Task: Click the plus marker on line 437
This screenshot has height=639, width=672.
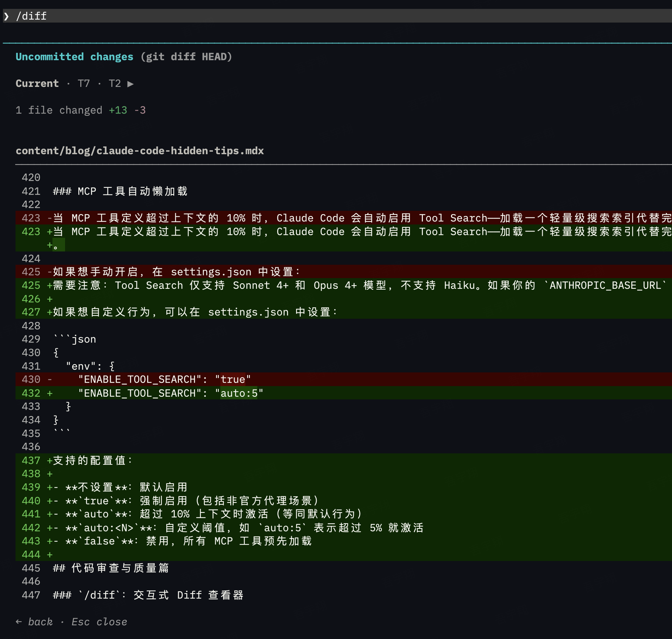Action: [x=50, y=460]
